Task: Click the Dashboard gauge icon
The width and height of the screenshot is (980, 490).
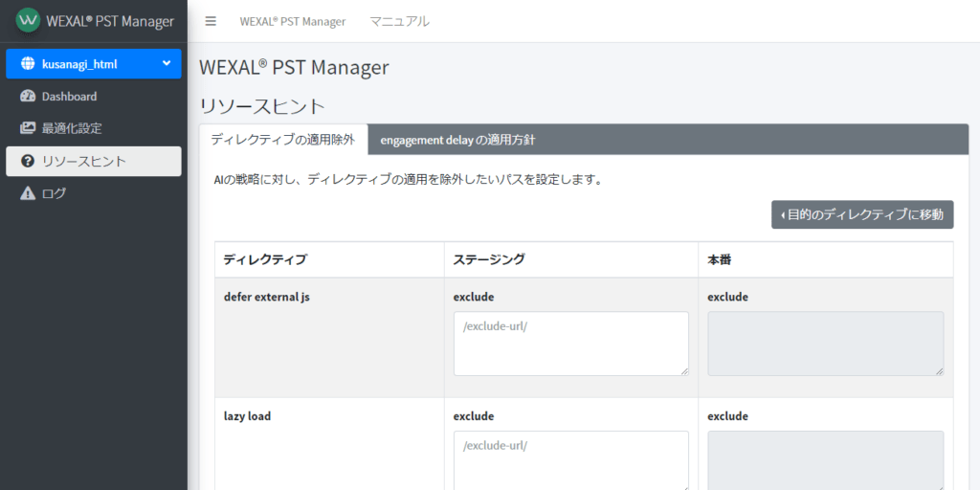Action: pyautogui.click(x=28, y=97)
